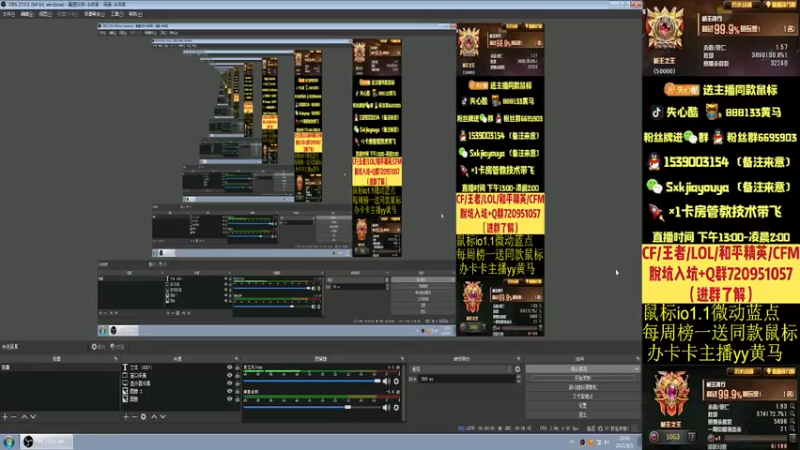The image size is (800, 450).
Task: Pop out the Scene Transitions dock
Action: tap(518, 359)
